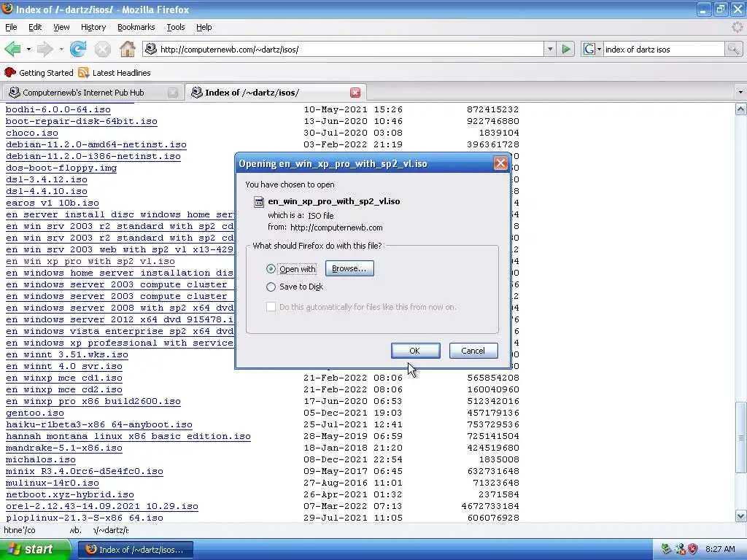The height and width of the screenshot is (560, 747).
Task: Open the Getting Started bookmark
Action: (x=39, y=72)
